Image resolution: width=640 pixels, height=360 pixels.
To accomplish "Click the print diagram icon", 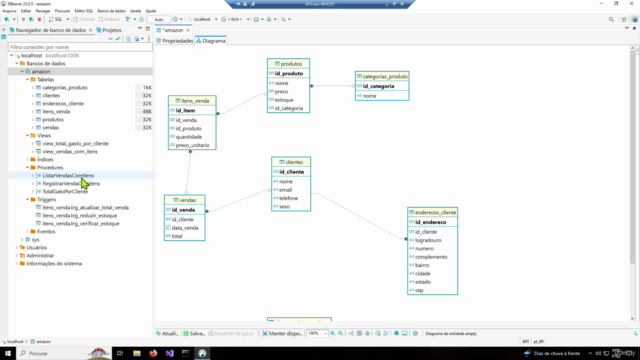I will (x=396, y=333).
